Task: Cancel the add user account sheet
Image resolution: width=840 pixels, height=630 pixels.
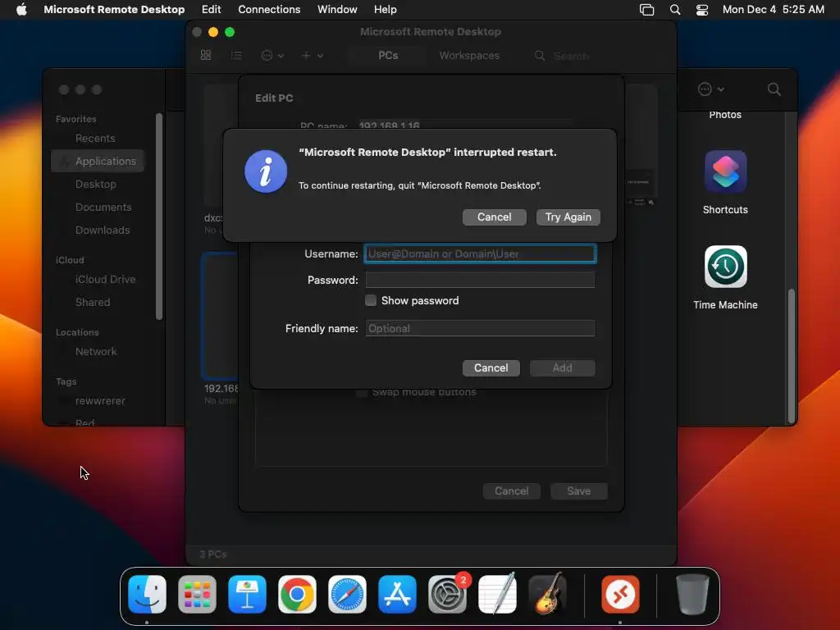Action: (x=491, y=368)
